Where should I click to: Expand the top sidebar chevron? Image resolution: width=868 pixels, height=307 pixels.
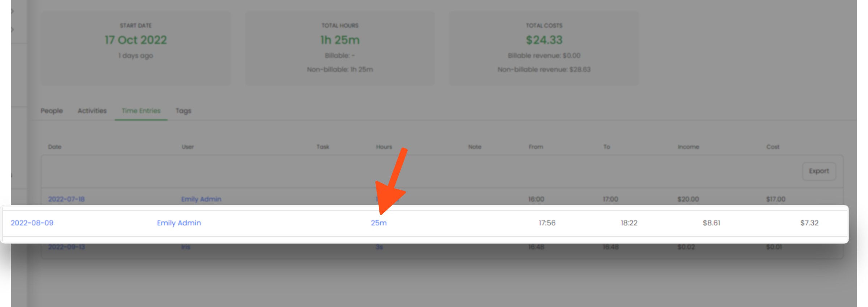coord(13,11)
